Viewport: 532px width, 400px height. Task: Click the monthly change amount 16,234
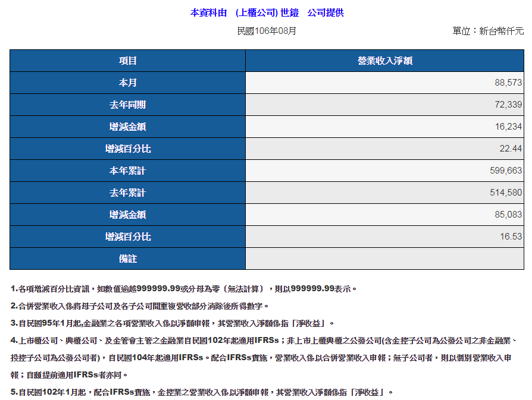point(508,127)
